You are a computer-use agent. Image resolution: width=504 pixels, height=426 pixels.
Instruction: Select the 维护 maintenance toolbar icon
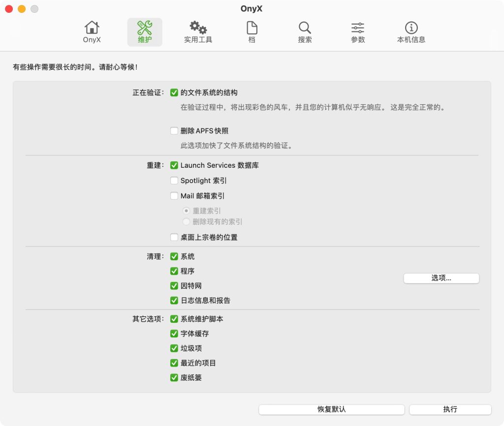[x=145, y=32]
